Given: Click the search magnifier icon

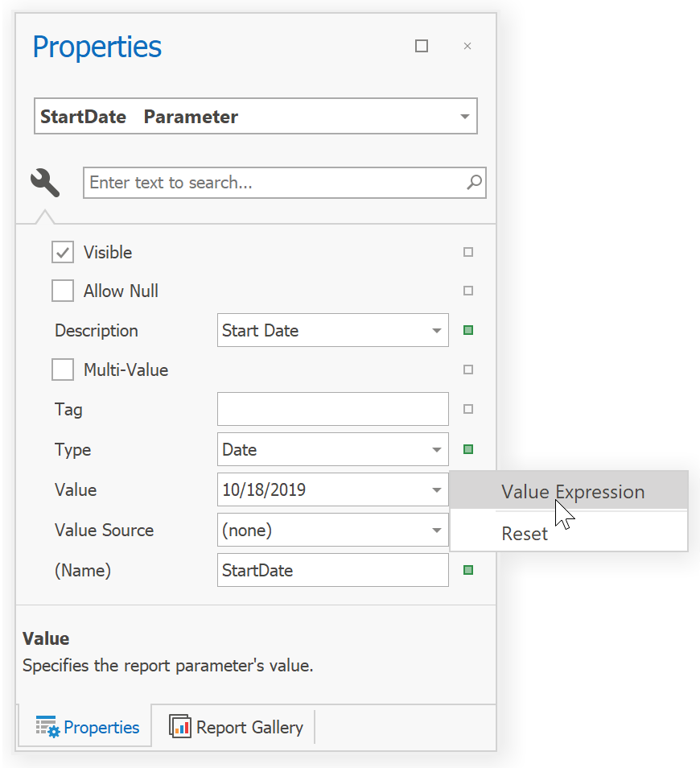Looking at the screenshot, I should pyautogui.click(x=473, y=183).
